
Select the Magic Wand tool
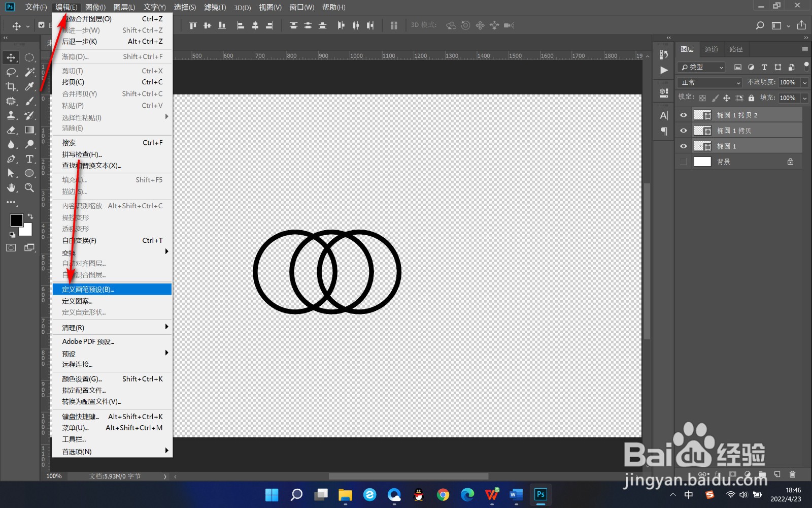(x=29, y=72)
